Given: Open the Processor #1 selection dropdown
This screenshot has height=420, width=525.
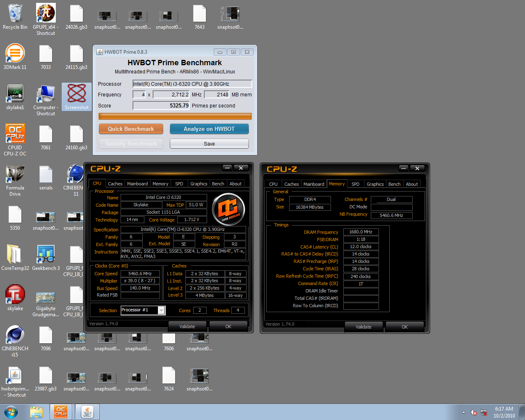Looking at the screenshot, I should tap(143, 310).
